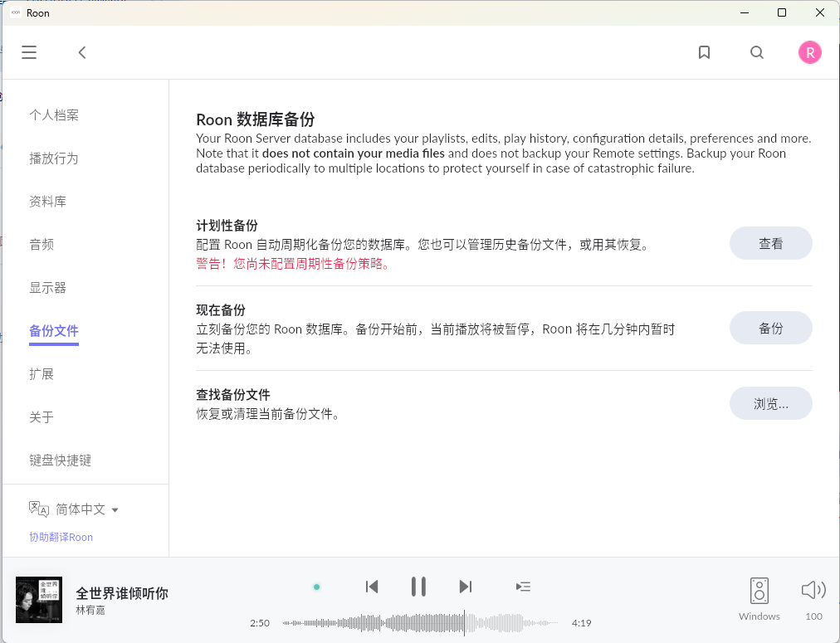Open the volume control at 100
Image resolution: width=840 pixels, height=643 pixels.
(x=813, y=590)
